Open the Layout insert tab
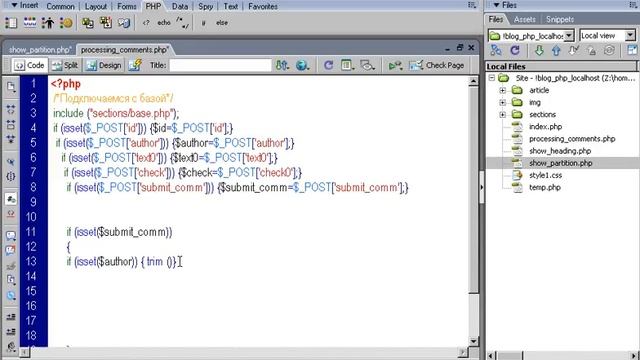The width and height of the screenshot is (640, 360). click(x=96, y=7)
